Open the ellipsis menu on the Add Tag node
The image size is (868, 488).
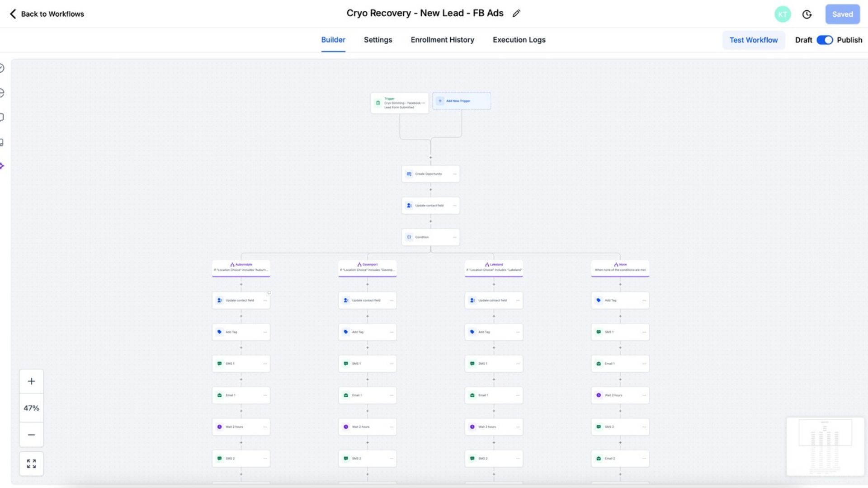click(x=265, y=332)
